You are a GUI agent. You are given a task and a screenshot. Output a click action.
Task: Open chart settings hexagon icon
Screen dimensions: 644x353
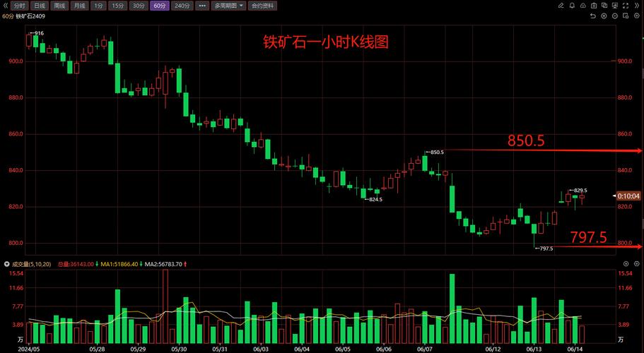coord(637,16)
